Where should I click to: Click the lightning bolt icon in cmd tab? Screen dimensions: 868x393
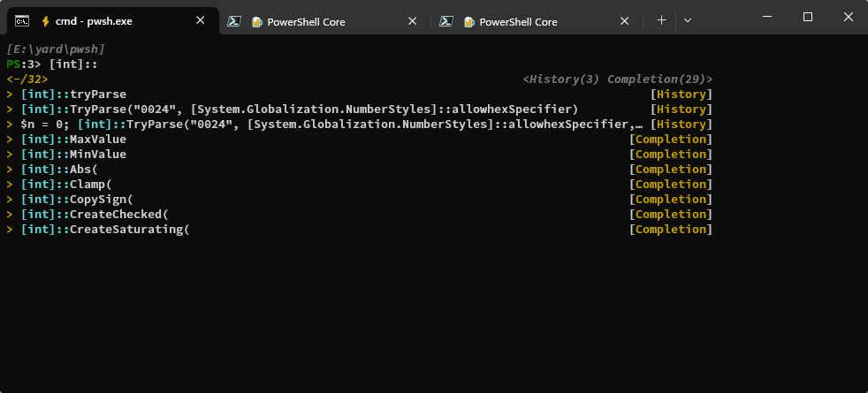pyautogui.click(x=45, y=21)
